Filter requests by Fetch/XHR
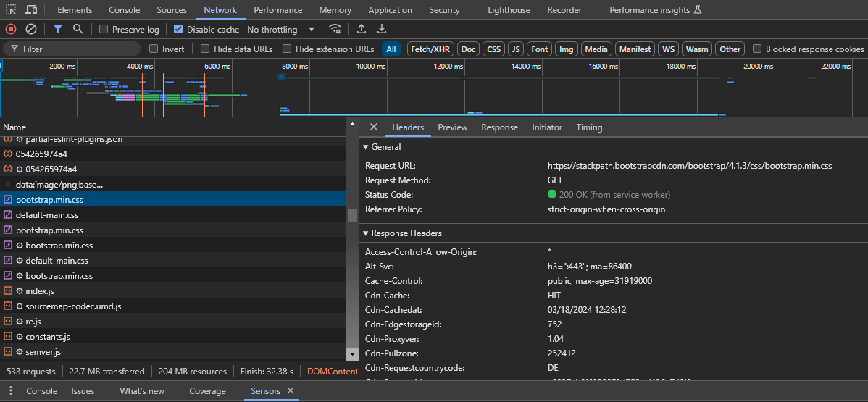This screenshot has height=402, width=868. pos(430,49)
